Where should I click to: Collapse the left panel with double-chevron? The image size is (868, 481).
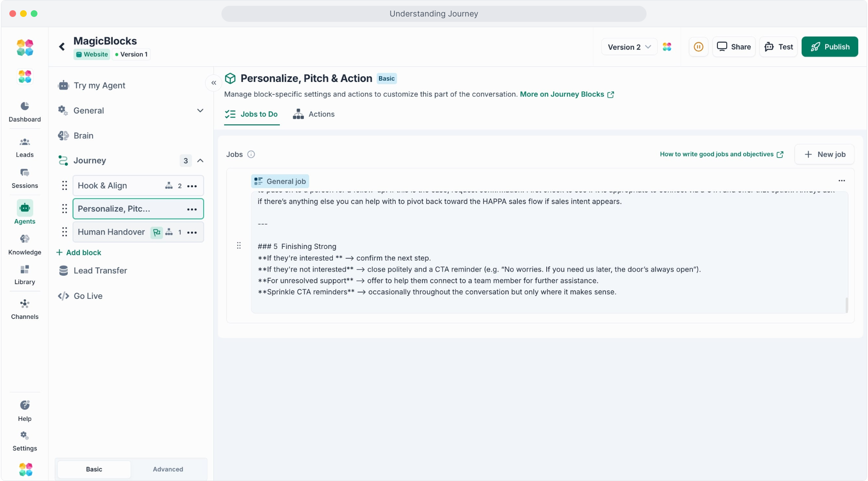(214, 83)
